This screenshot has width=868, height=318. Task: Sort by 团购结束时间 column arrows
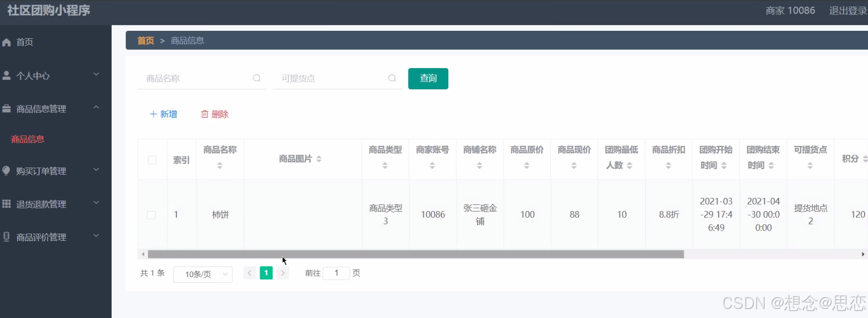(771, 166)
